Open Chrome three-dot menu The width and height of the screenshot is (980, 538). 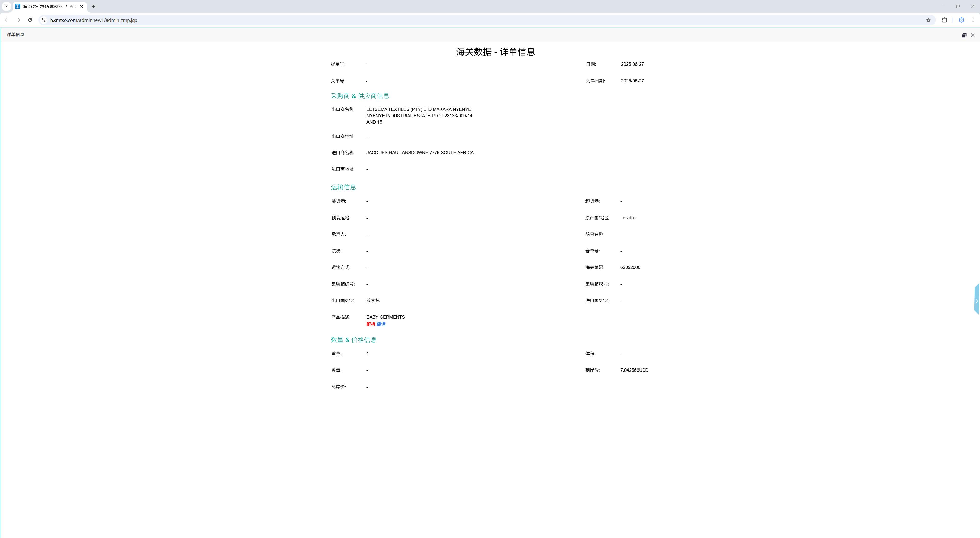coord(973,20)
